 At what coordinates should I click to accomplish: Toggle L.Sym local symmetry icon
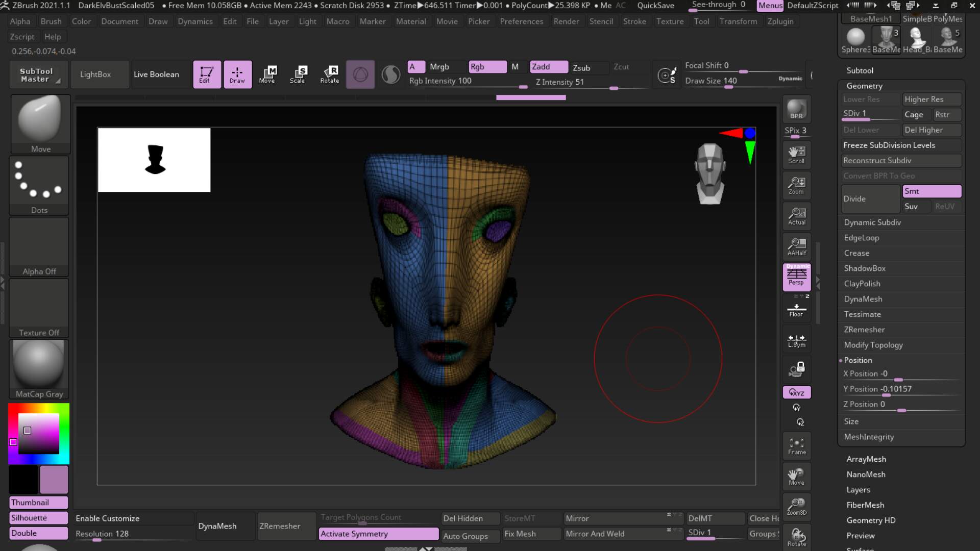(796, 340)
